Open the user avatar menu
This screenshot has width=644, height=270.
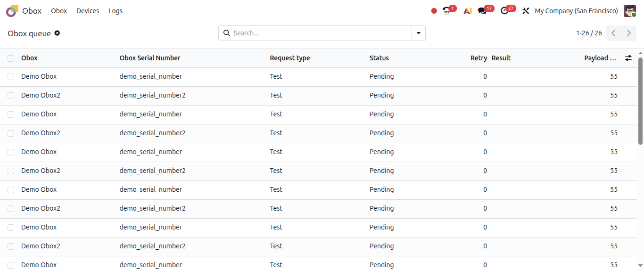pos(630,11)
